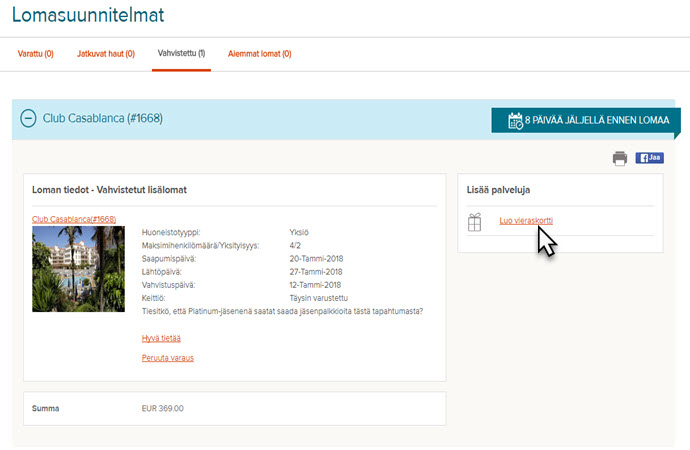The width and height of the screenshot is (690, 450).
Task: Open the Luo vieraskortti link
Action: point(526,220)
